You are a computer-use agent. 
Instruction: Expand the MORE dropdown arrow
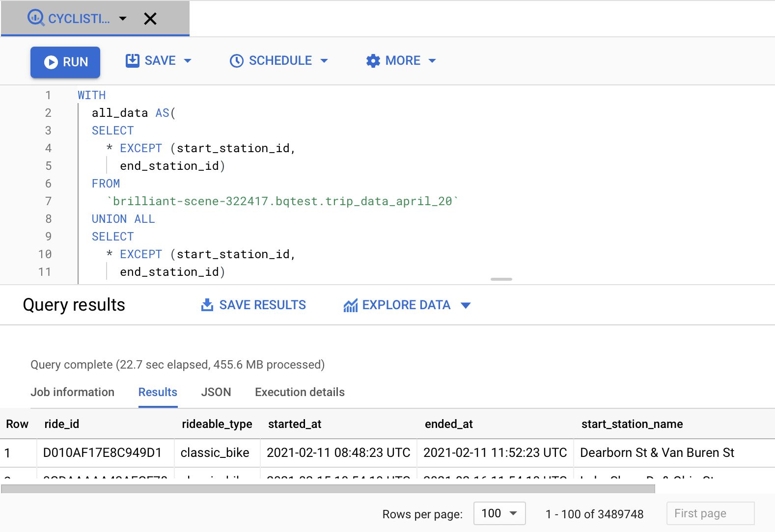click(432, 61)
